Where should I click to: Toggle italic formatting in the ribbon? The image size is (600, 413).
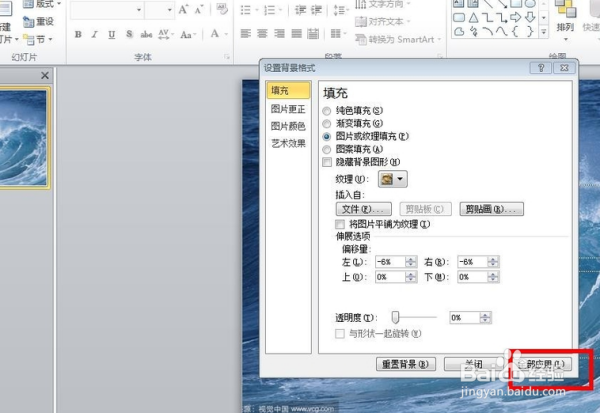pyautogui.click(x=95, y=34)
